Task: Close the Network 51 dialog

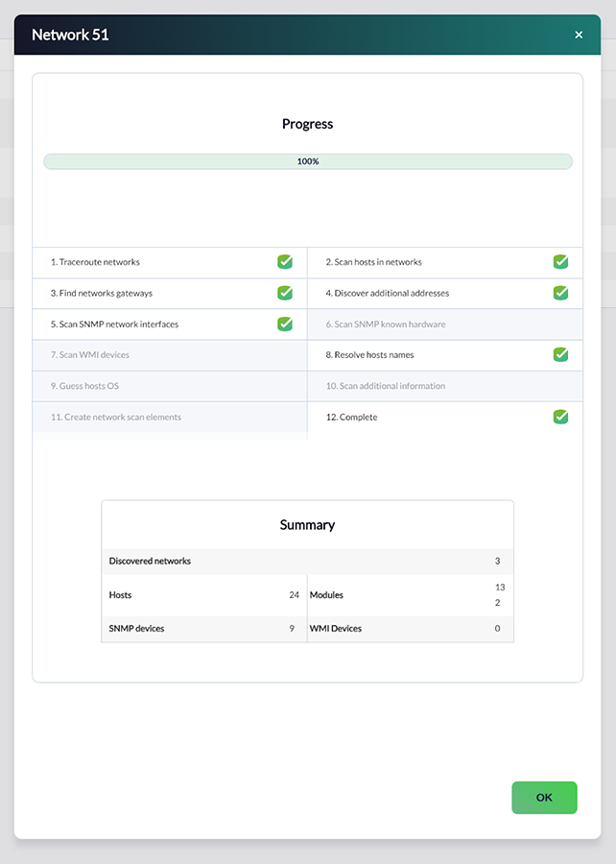Action: [x=579, y=35]
